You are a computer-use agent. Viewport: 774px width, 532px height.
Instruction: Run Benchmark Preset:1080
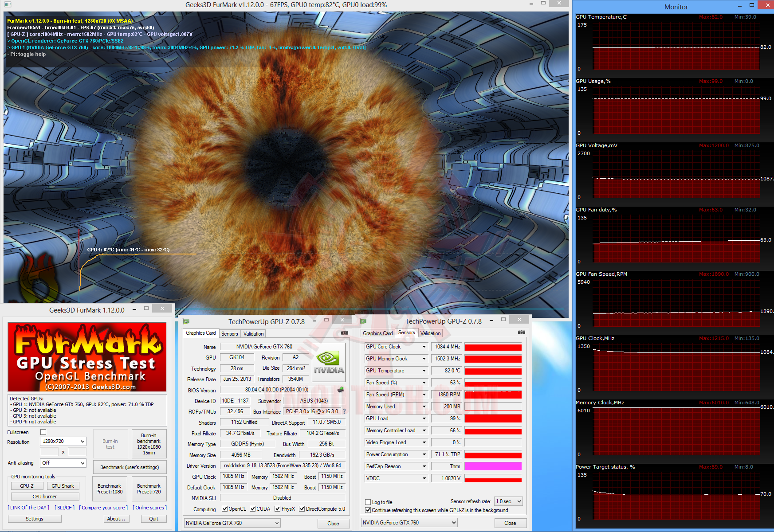click(110, 489)
